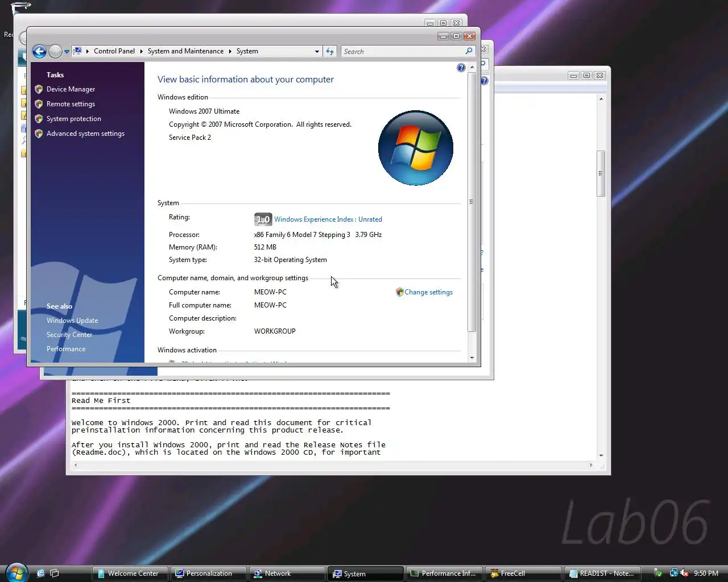Open Performance under See also
728x582 pixels.
(x=66, y=349)
